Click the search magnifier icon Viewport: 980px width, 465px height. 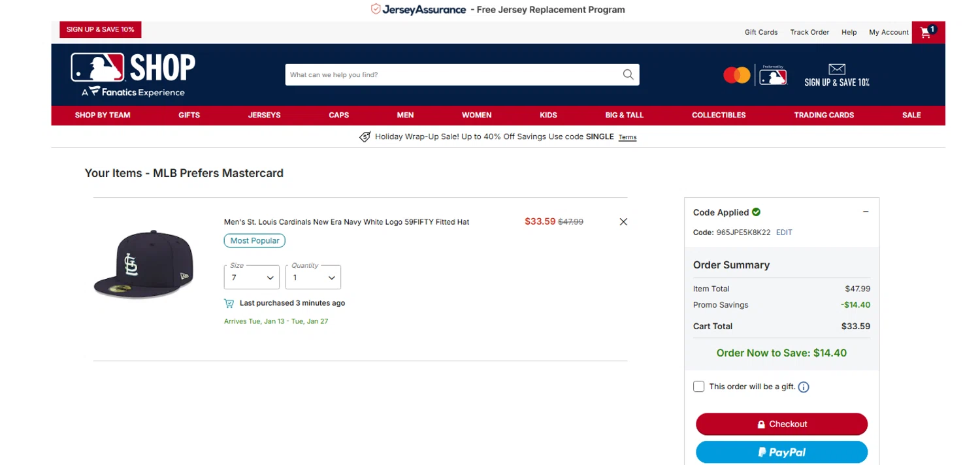(628, 74)
